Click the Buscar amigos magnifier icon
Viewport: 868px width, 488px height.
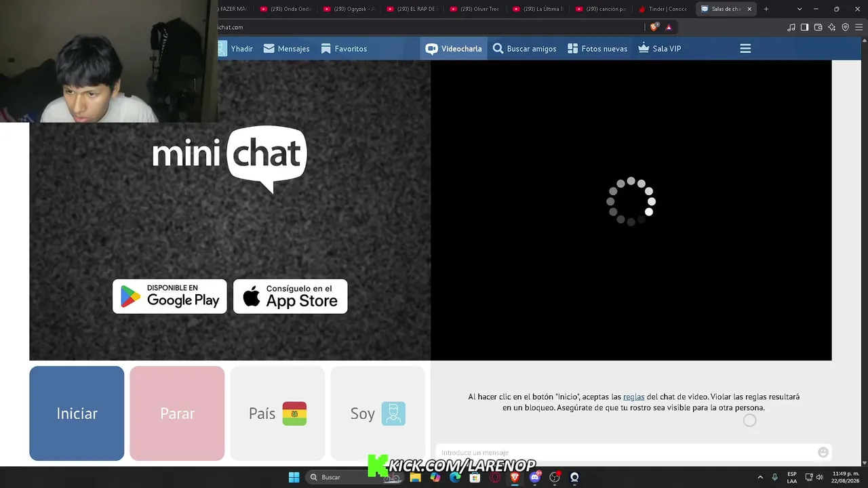(498, 49)
